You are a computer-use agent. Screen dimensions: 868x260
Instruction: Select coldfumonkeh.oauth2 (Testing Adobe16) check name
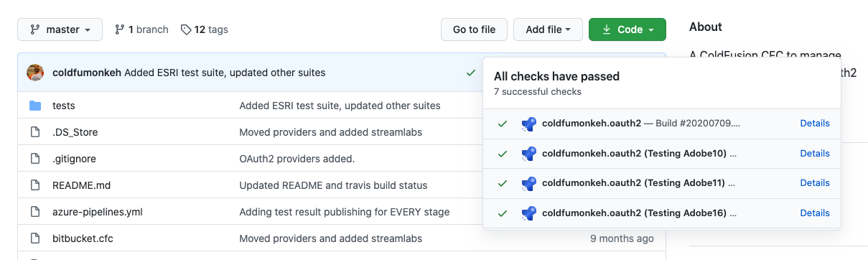click(x=635, y=213)
